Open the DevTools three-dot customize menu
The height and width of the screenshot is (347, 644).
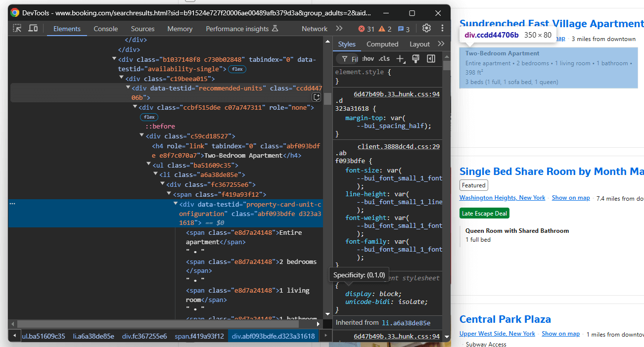click(x=442, y=29)
